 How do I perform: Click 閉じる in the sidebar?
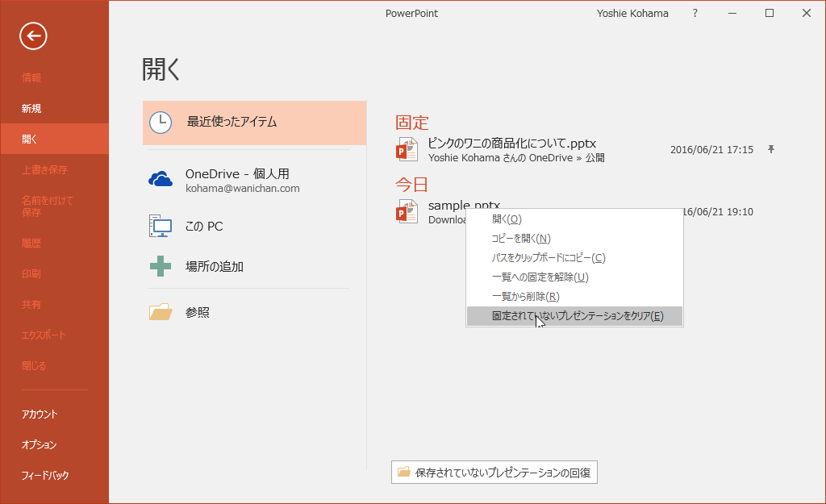[55, 365]
